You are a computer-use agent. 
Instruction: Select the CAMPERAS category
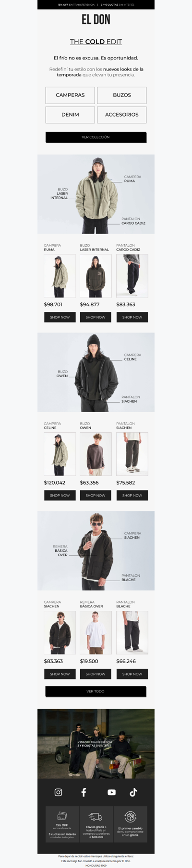click(x=70, y=95)
